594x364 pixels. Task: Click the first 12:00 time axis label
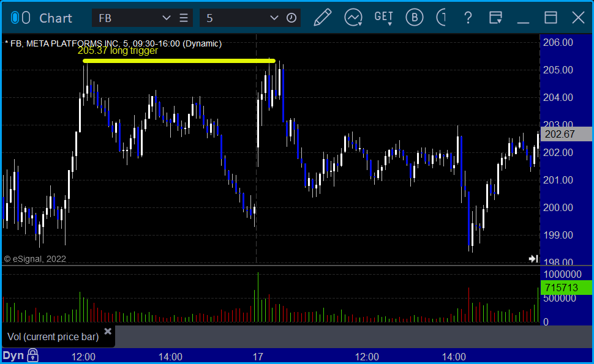pyautogui.click(x=83, y=357)
